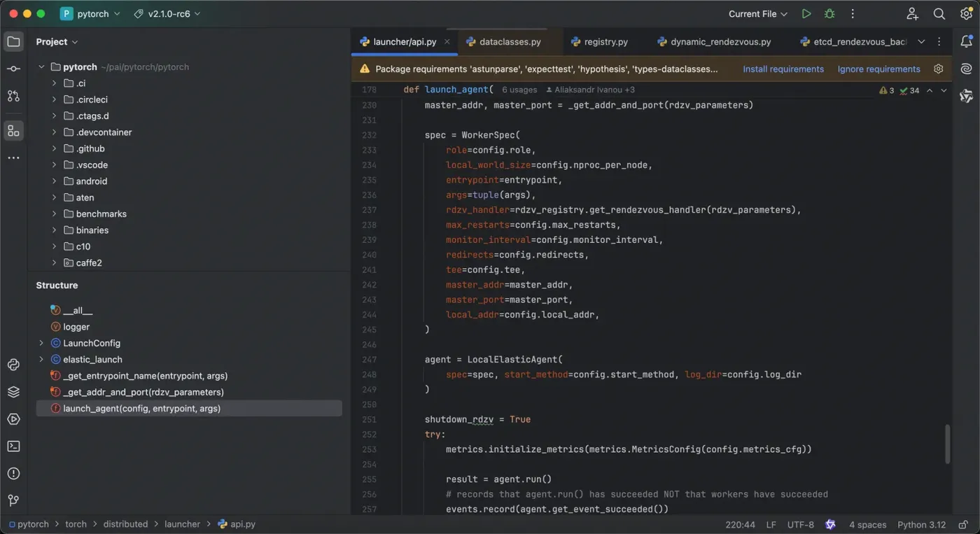The width and height of the screenshot is (980, 534).
Task: Click the 220:44 line column indicator
Action: [741, 524]
